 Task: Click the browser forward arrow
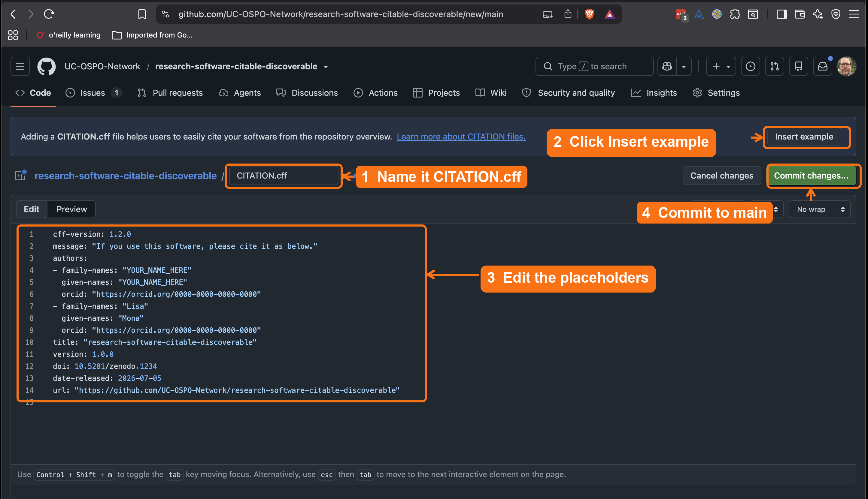tap(31, 14)
